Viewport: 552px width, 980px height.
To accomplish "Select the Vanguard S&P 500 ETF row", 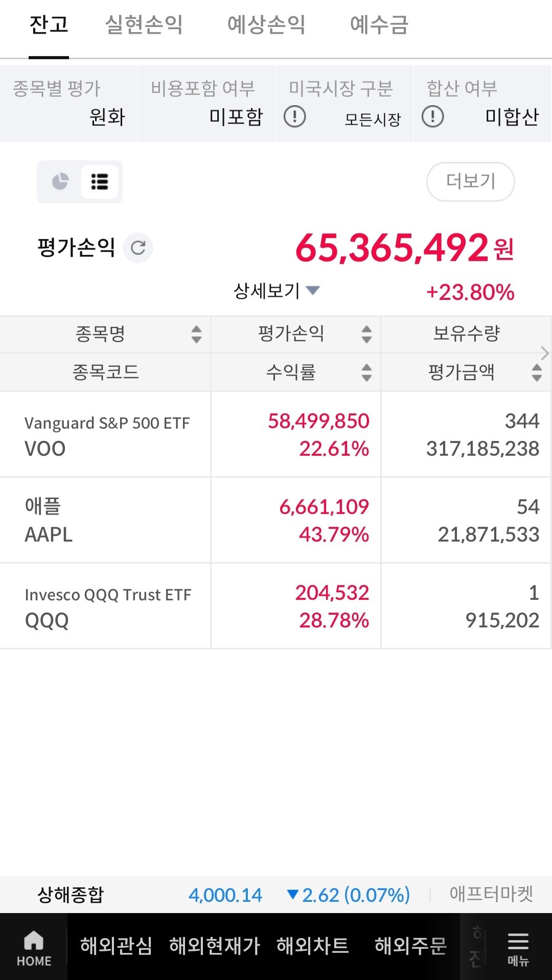I will pos(106,435).
